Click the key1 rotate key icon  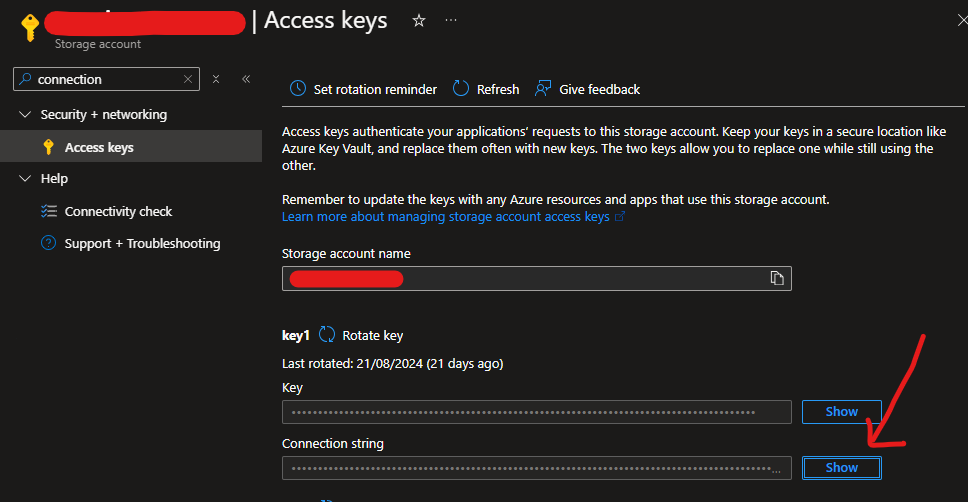327,336
